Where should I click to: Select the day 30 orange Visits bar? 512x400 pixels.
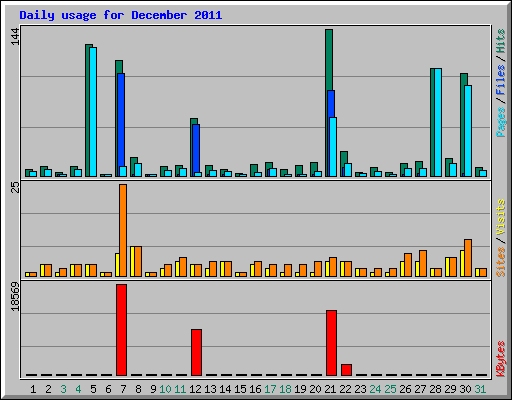click(x=468, y=258)
